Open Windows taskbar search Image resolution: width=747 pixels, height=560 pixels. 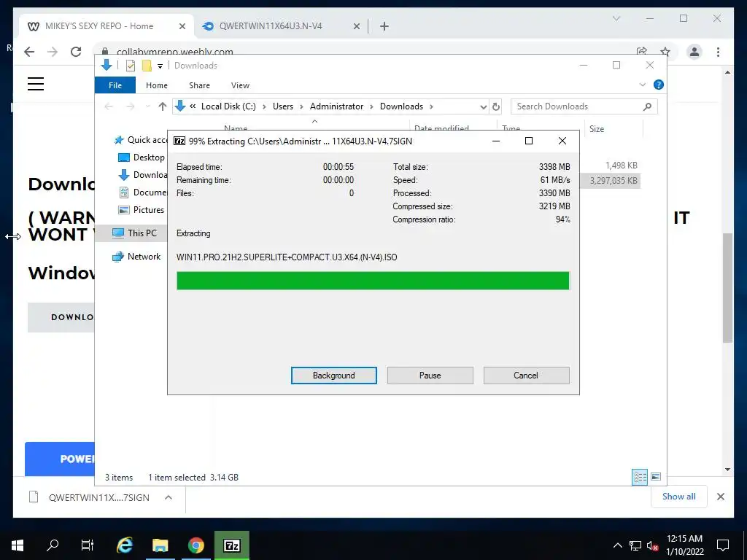pos(53,545)
